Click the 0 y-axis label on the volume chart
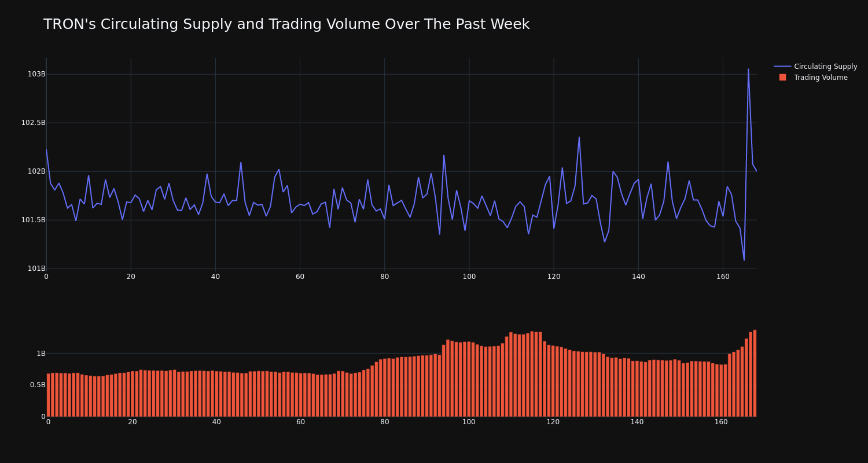This screenshot has width=868, height=463. tap(43, 417)
